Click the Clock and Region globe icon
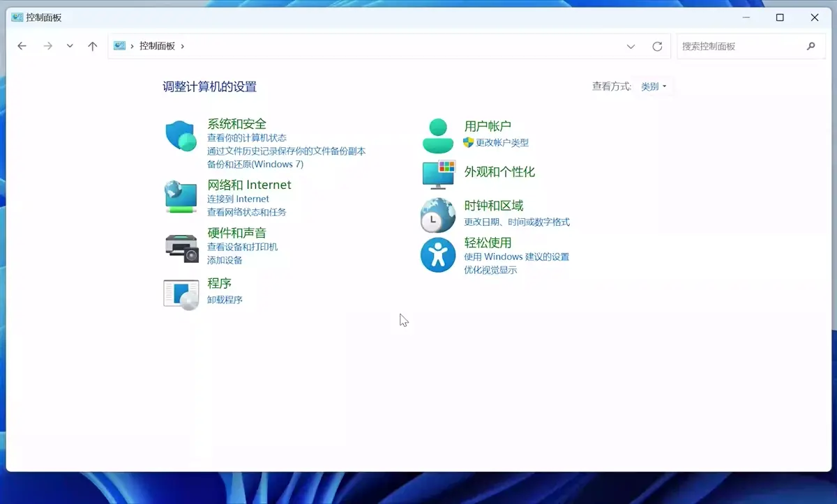This screenshot has height=504, width=837. click(x=438, y=215)
